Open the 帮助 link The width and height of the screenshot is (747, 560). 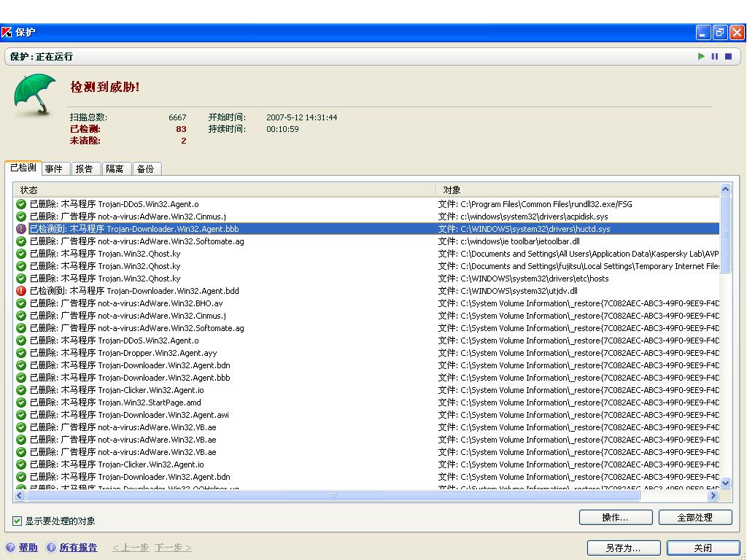click(28, 548)
